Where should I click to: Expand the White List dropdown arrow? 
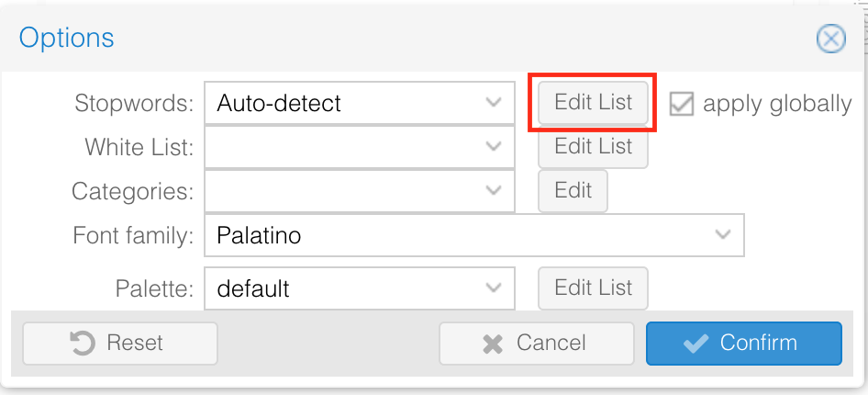point(494,146)
